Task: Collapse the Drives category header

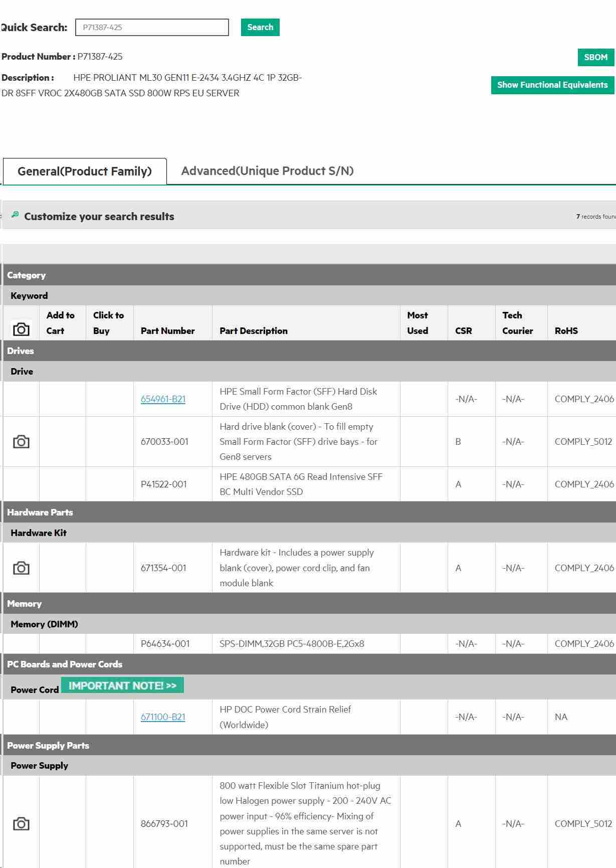Action: click(x=21, y=351)
